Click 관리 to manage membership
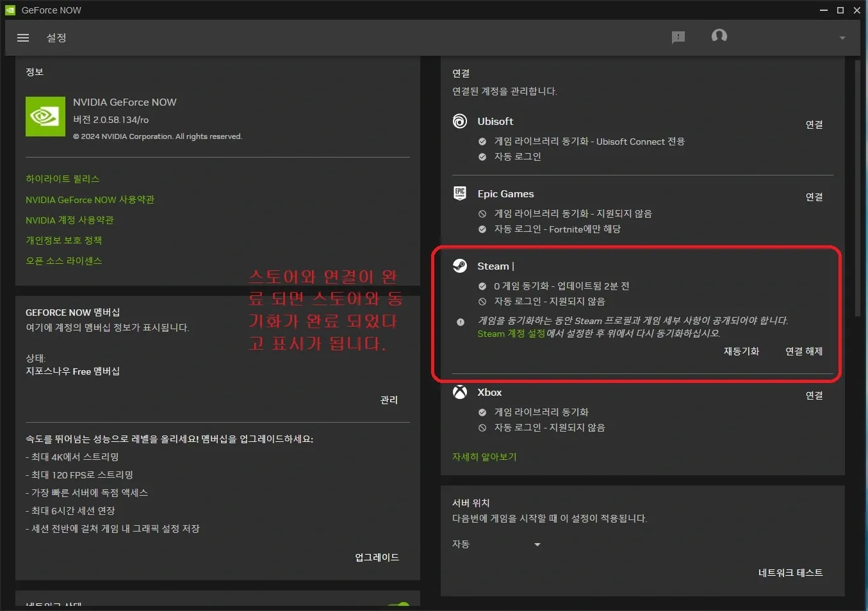This screenshot has height=611, width=868. [x=389, y=400]
